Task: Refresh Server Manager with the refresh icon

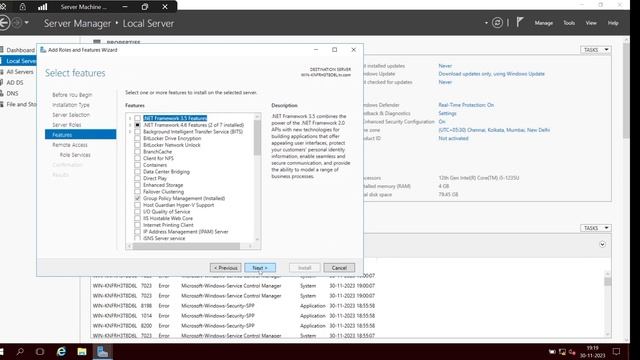Action: [x=497, y=23]
